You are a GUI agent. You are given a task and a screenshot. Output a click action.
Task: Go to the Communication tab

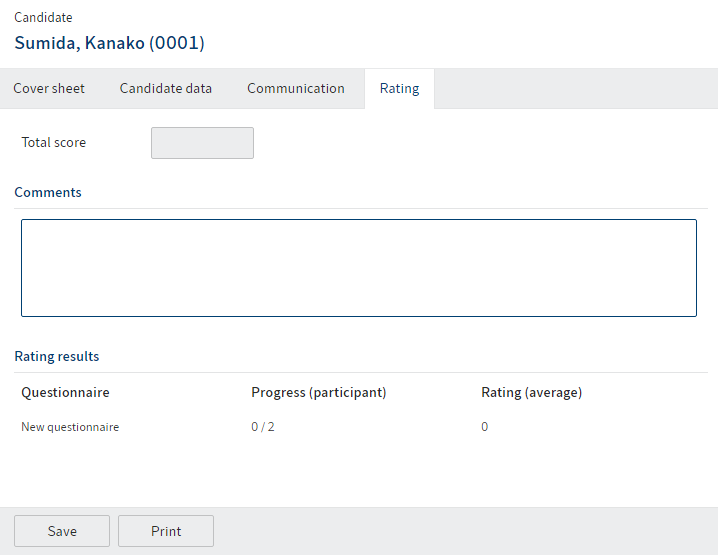pos(296,88)
